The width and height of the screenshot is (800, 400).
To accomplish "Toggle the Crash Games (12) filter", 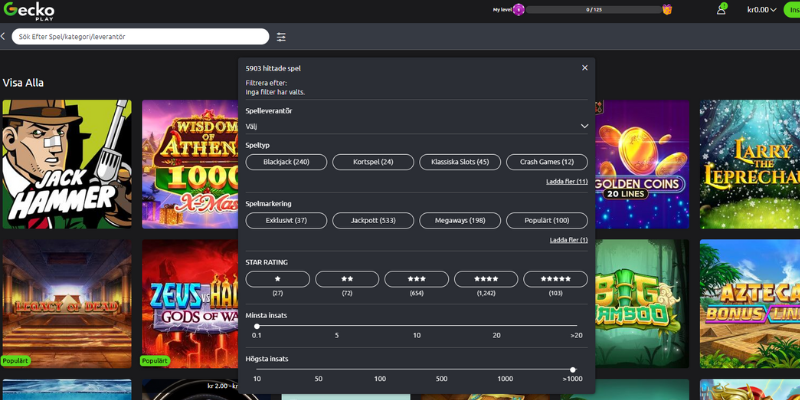I will coord(547,162).
